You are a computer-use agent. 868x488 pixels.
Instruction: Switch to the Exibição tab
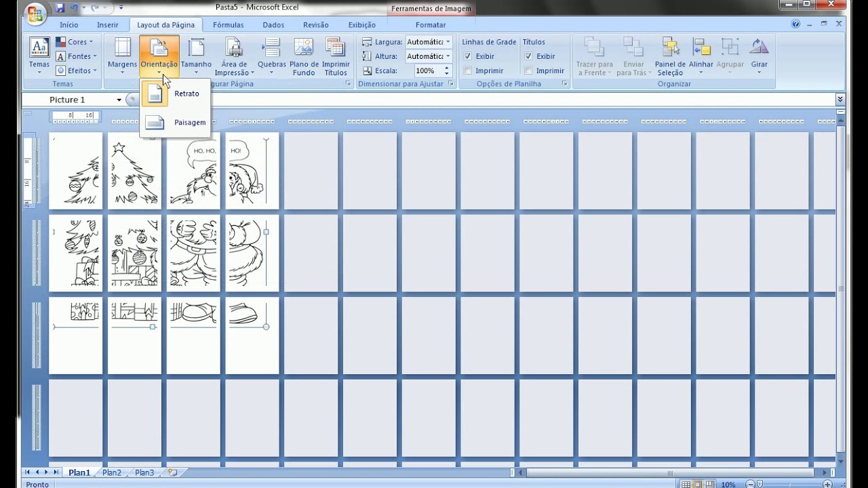coord(361,24)
